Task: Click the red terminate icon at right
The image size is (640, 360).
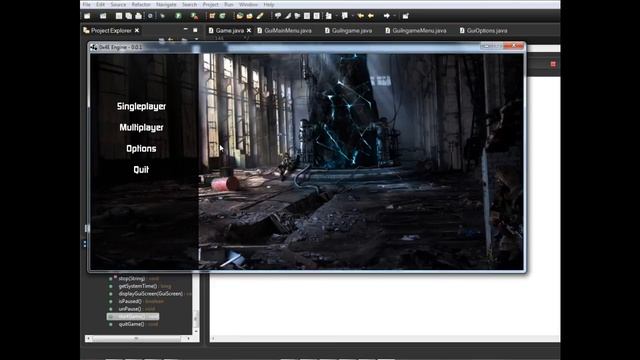Action: point(553,64)
